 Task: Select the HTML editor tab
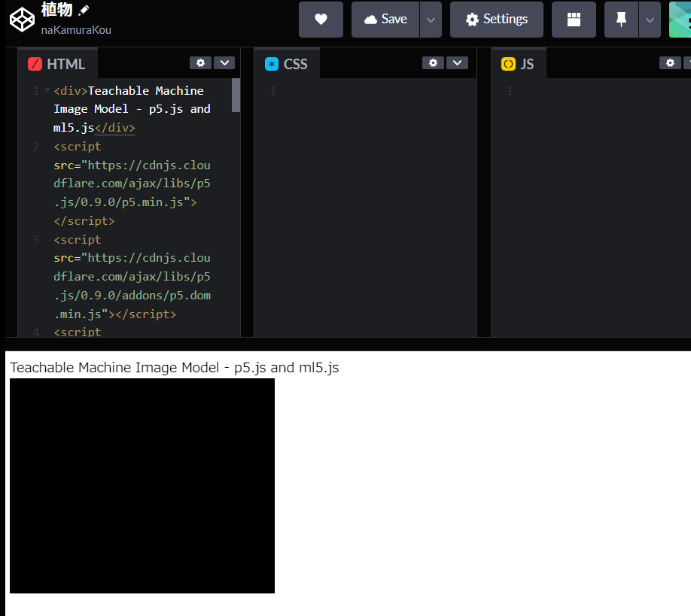click(x=57, y=64)
